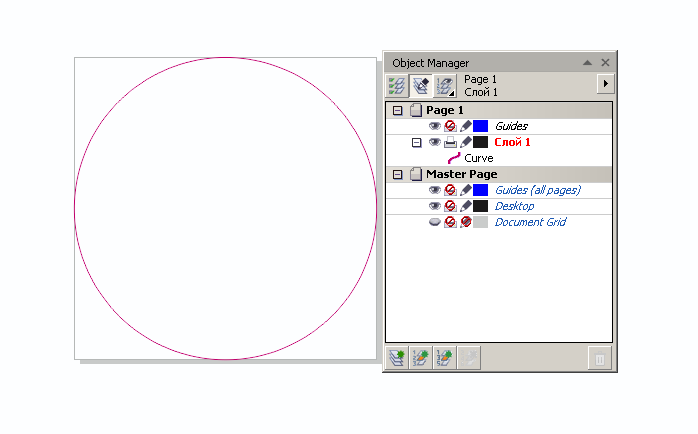The width and height of the screenshot is (698, 434).
Task: Select Master Page heading in tree
Action: pyautogui.click(x=462, y=174)
